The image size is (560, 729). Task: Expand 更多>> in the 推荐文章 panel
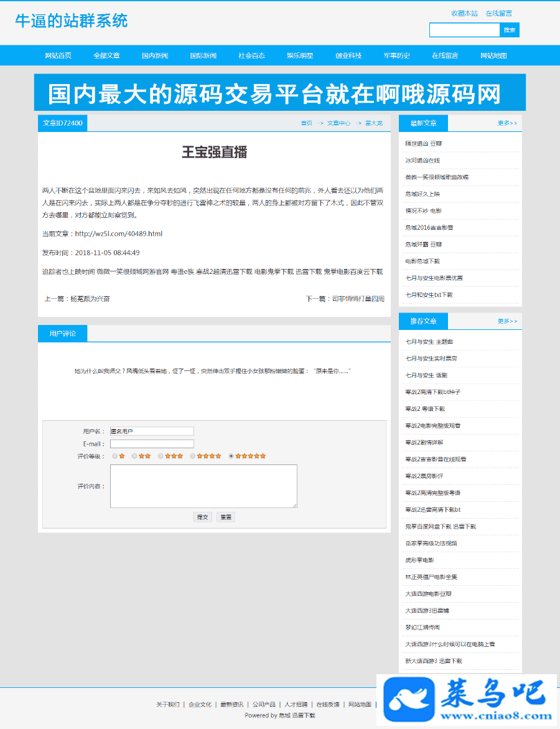[506, 321]
